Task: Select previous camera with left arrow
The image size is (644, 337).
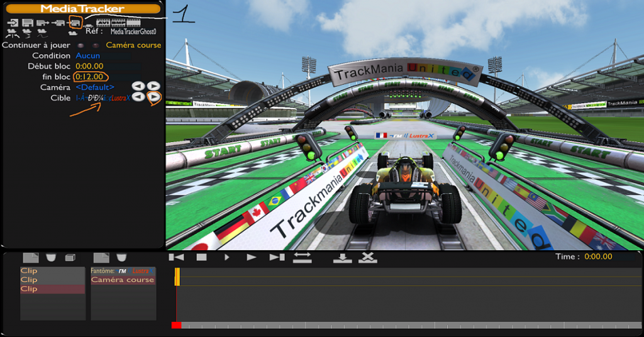Action: click(x=138, y=86)
